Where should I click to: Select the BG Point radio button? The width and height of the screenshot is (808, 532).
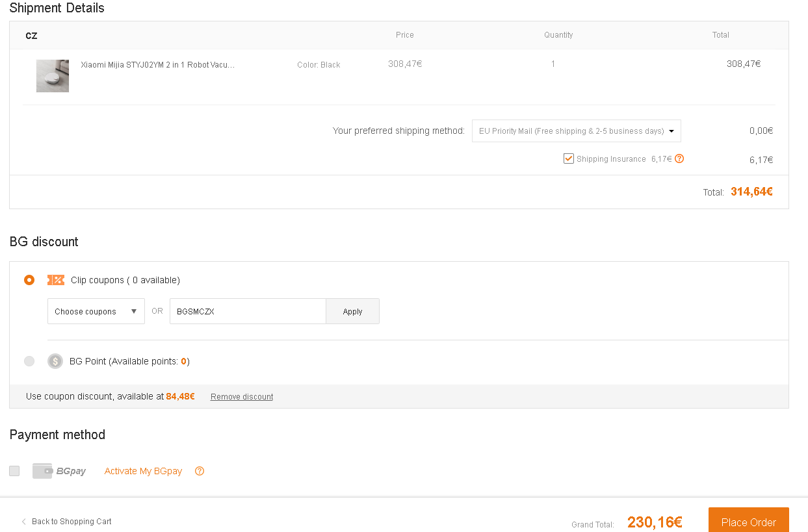[x=29, y=361]
